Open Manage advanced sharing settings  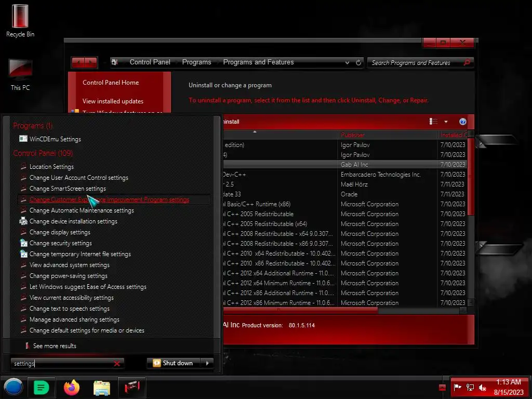74,320
